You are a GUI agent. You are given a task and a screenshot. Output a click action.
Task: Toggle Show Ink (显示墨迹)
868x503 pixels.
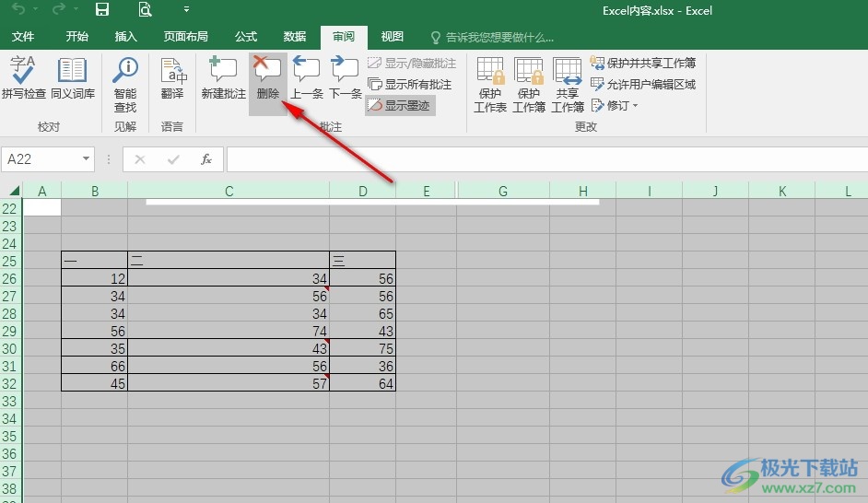coord(400,105)
